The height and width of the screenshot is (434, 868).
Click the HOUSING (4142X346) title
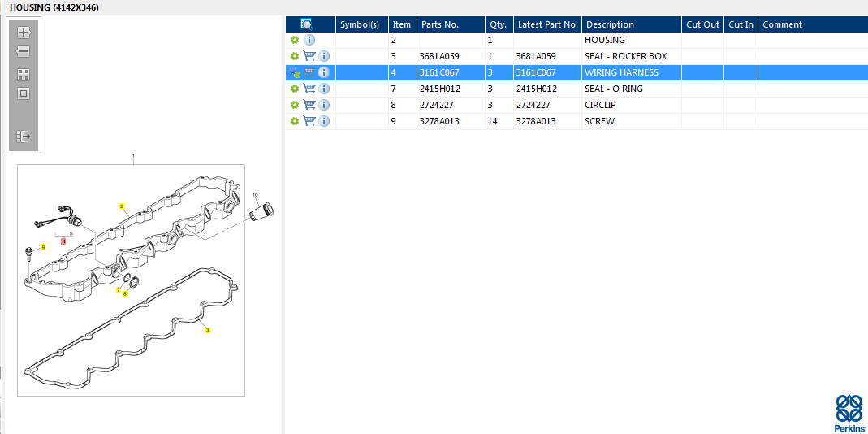point(54,7)
